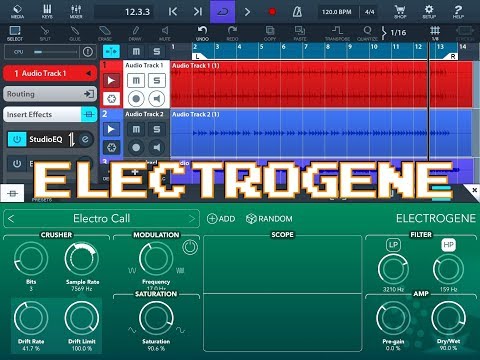Copy the selected event
480x360 pixels.
tap(270, 33)
